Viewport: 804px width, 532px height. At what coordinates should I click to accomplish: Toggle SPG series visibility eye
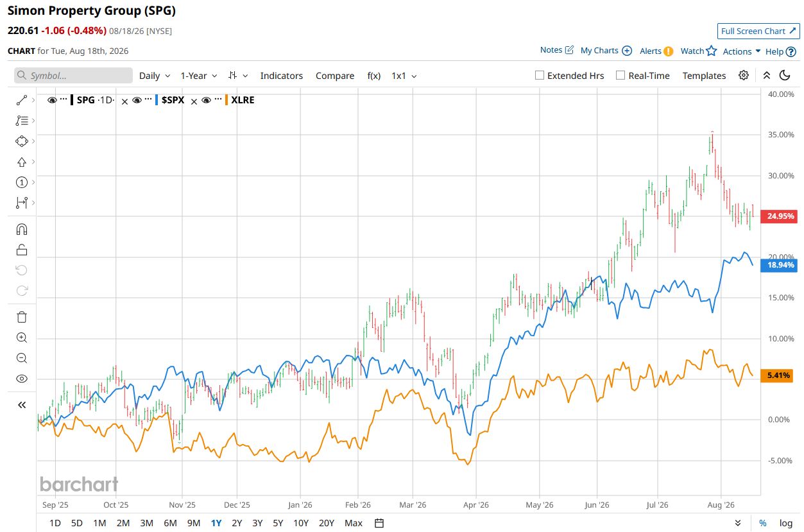tap(52, 100)
